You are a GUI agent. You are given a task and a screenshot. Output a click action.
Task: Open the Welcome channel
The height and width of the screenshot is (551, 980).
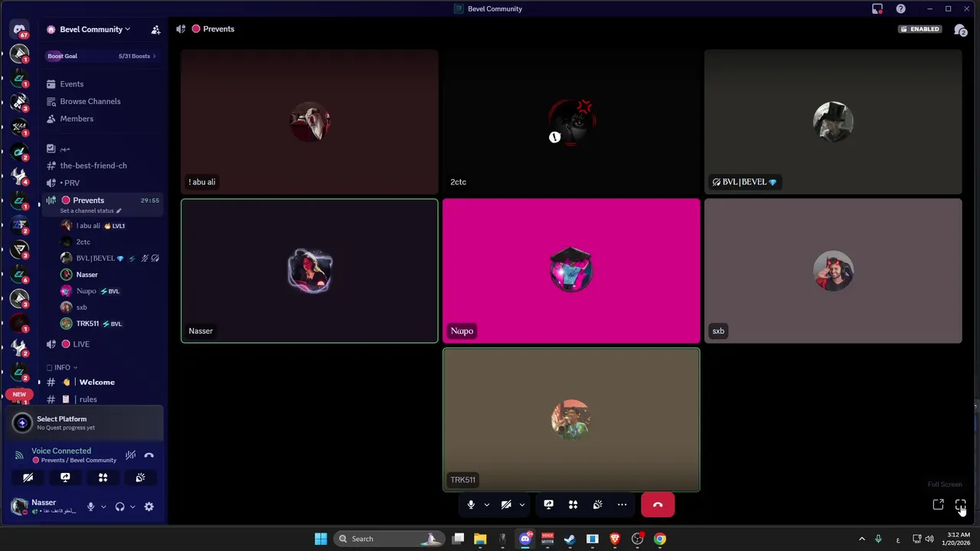(x=102, y=382)
